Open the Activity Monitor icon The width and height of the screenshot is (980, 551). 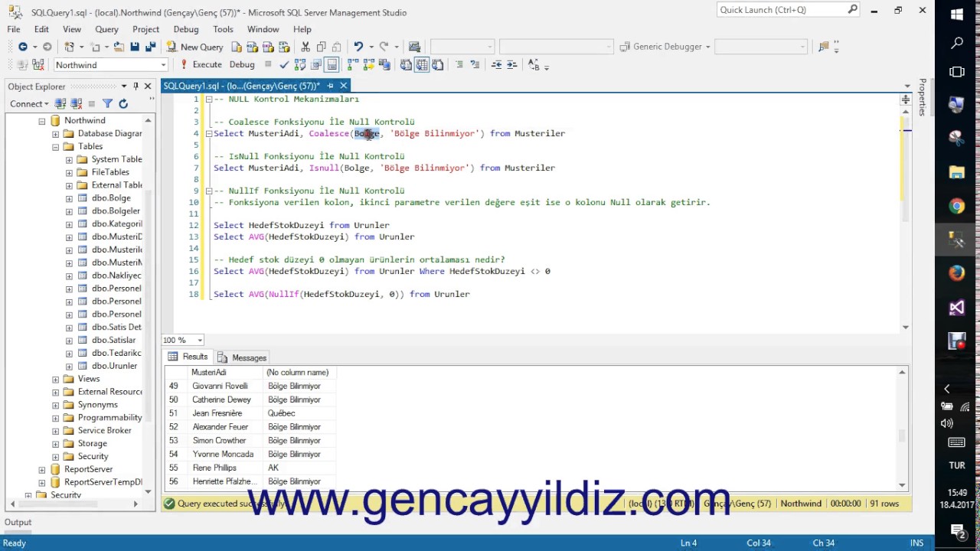tap(414, 47)
